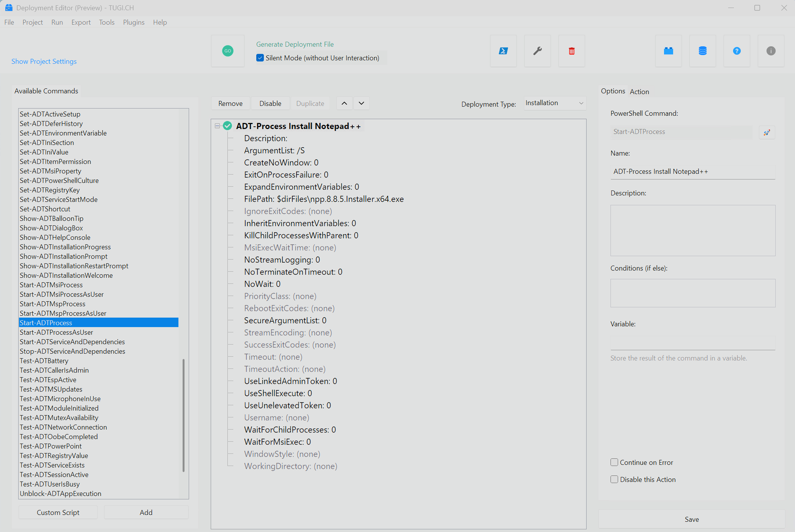Select Show-ADTInstallationWelcome command
Screen dimensions: 795x532
coord(66,275)
